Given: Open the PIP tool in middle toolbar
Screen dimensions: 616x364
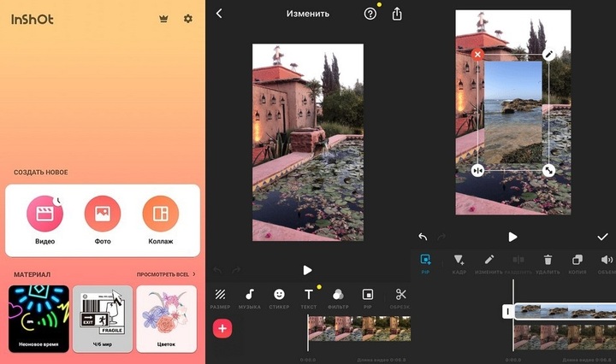Looking at the screenshot, I should coord(367,299).
